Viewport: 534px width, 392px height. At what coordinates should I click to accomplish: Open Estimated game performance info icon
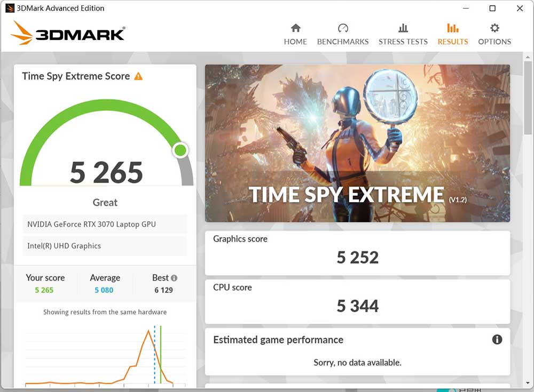pyautogui.click(x=497, y=339)
